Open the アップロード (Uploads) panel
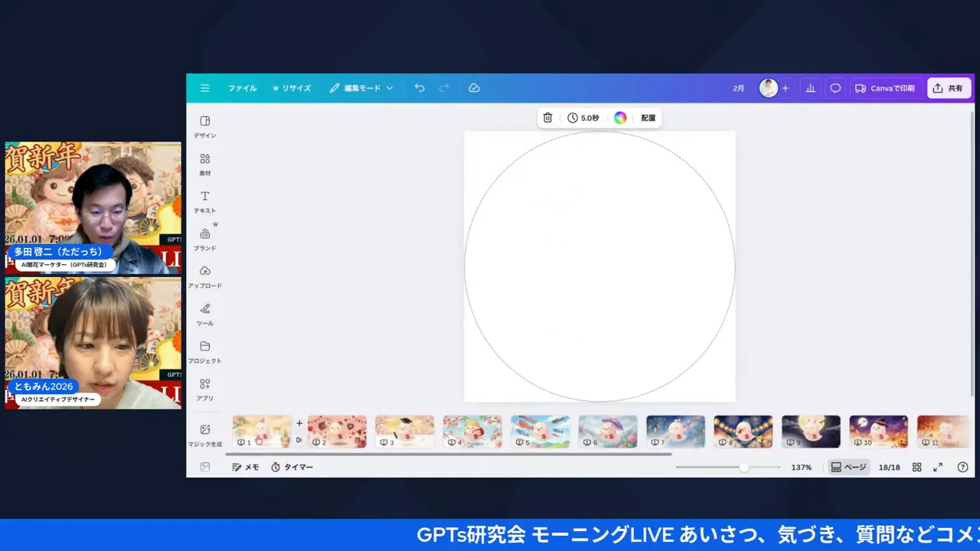Image resolution: width=980 pixels, height=551 pixels. coord(204,275)
